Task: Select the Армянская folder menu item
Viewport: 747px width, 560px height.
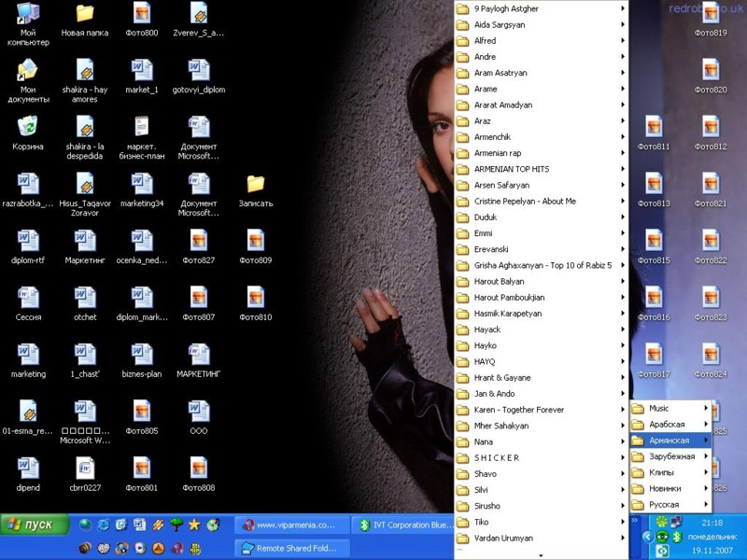Action: pos(669,441)
